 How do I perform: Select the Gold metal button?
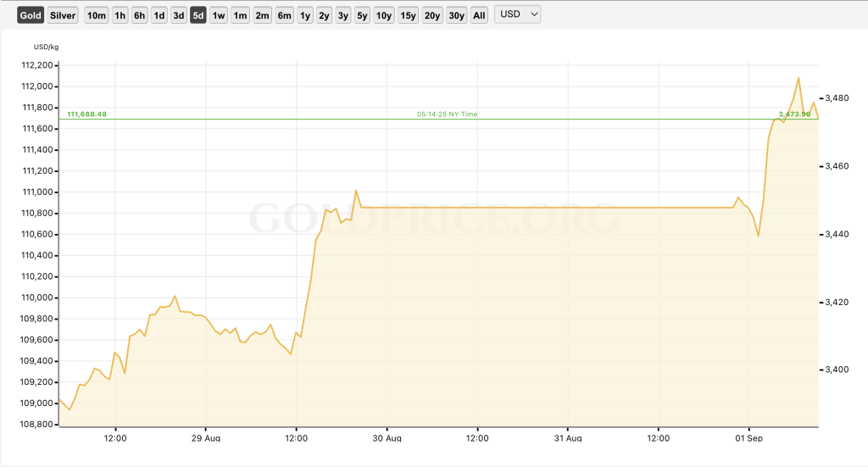[31, 15]
